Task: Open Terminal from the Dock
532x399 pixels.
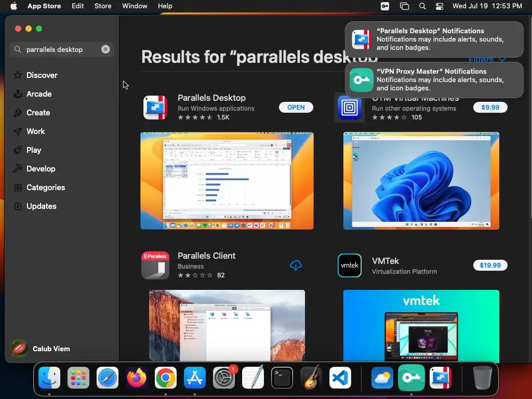Action: (282, 378)
